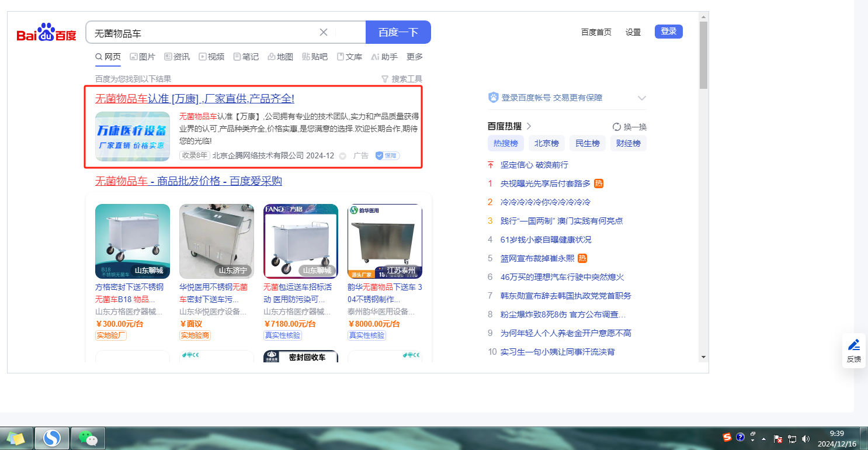Open 方格密封下送不锈钢无菌车B18 product link

pyautogui.click(x=130, y=293)
